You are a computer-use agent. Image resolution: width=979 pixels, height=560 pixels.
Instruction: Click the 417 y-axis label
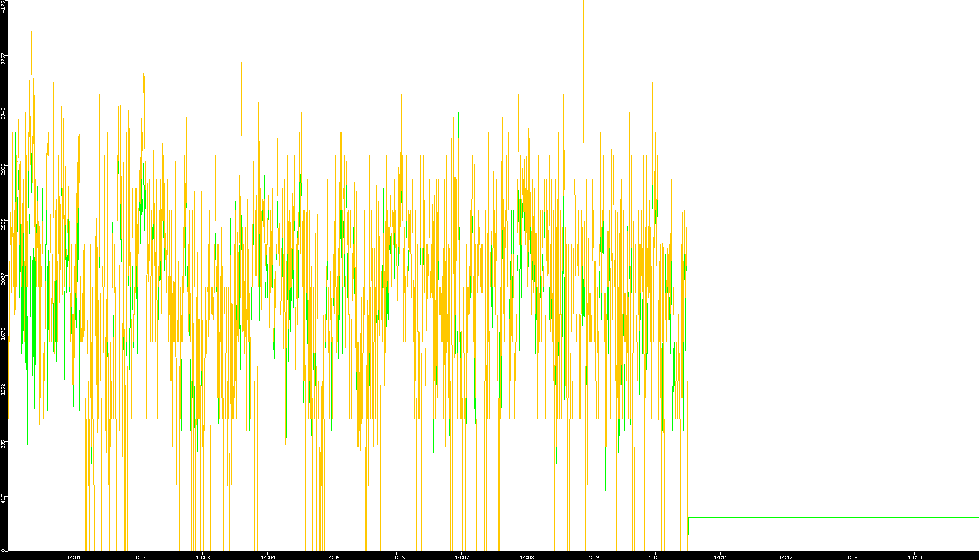[x=4, y=499]
